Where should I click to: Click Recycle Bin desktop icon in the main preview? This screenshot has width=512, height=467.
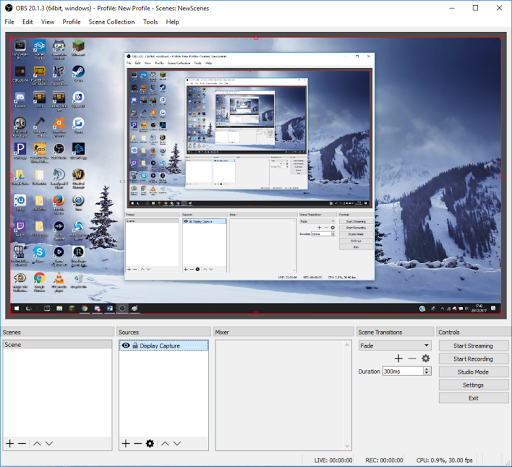pyautogui.click(x=78, y=280)
